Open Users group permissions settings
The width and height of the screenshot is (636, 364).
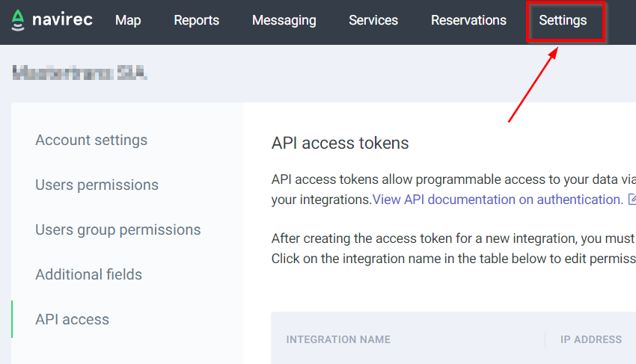118,229
